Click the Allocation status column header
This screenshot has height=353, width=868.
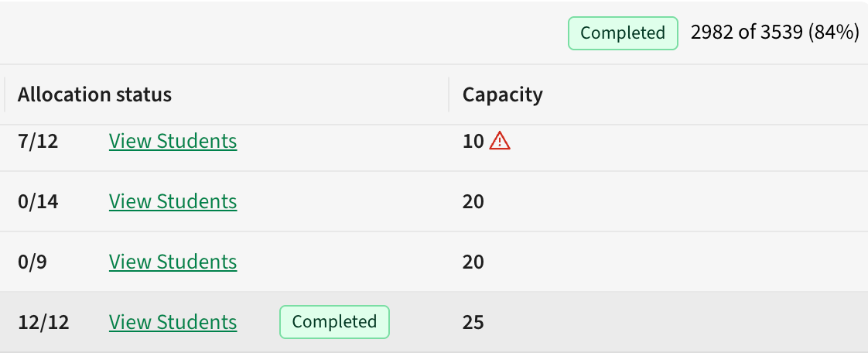94,94
